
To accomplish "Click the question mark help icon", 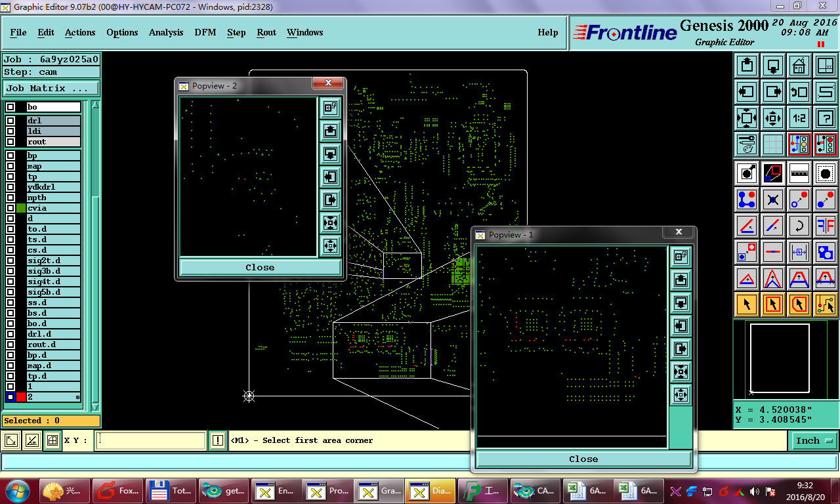I will click(826, 118).
